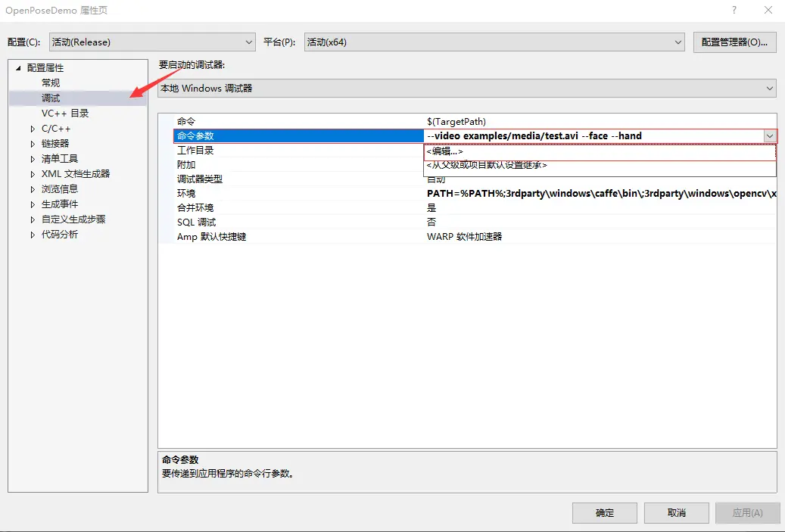Expand the 链接器 tree node

[x=33, y=144]
